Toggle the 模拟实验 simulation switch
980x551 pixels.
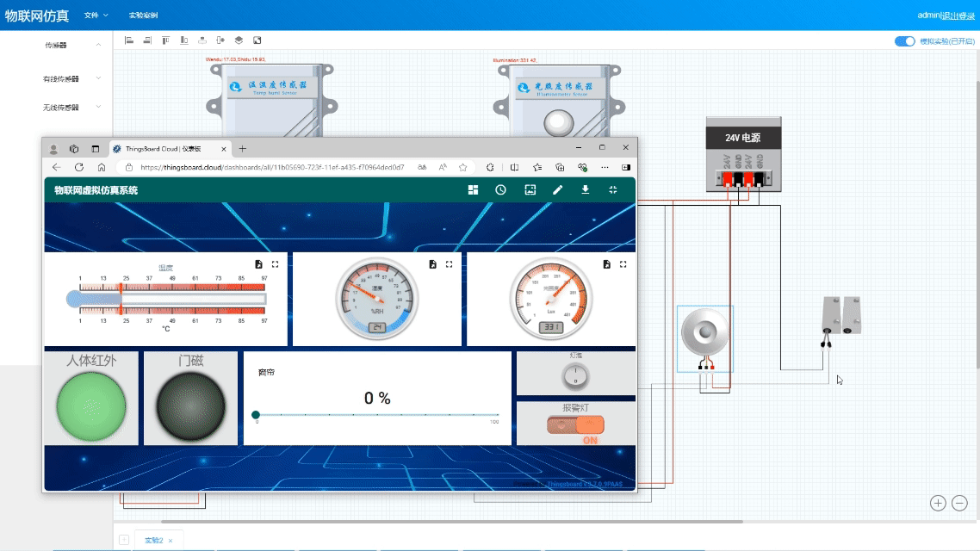[904, 41]
